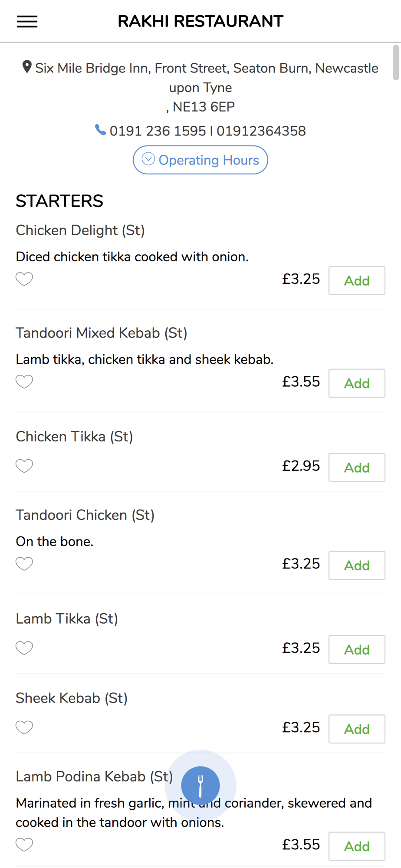Tap the floating fork cart icon
The width and height of the screenshot is (401, 868).
click(x=200, y=785)
